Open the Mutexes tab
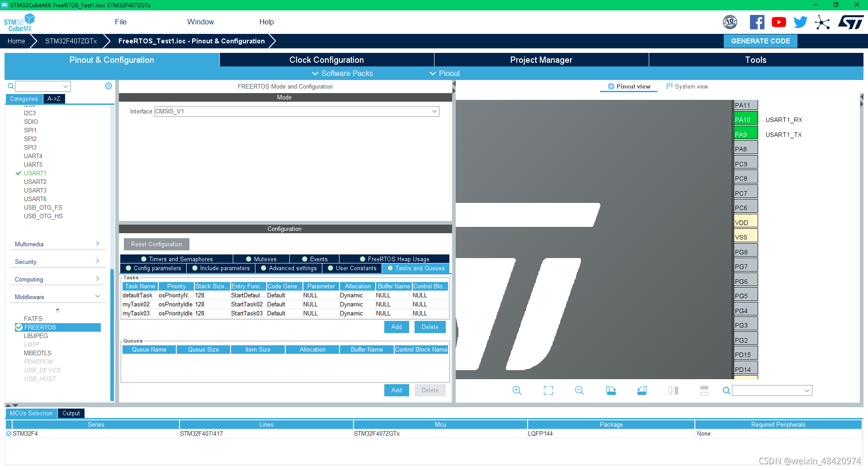 [261, 259]
